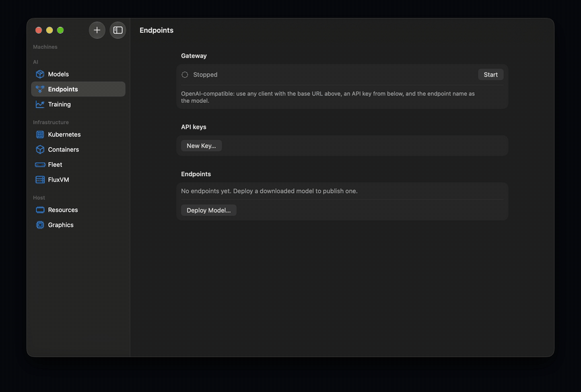Click the Stopped status circle indicator
The image size is (581, 392).
[x=184, y=75]
